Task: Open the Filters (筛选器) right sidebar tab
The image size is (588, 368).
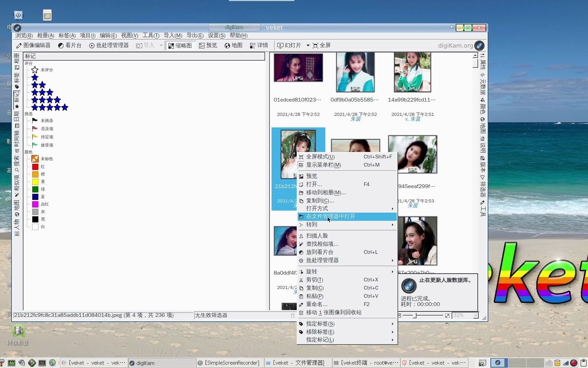Action: [x=483, y=186]
